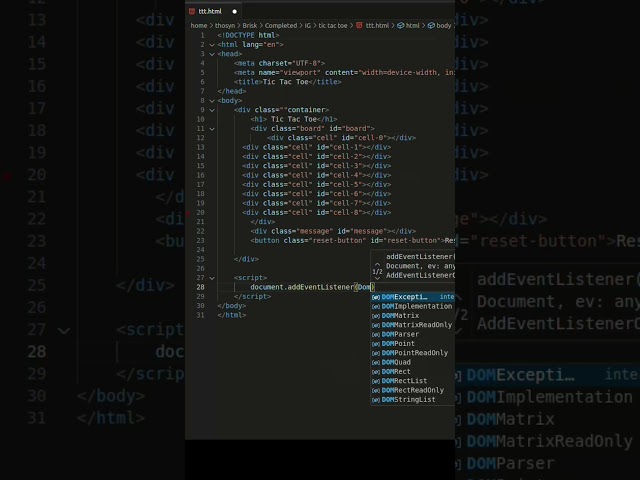This screenshot has height=480, width=640.
Task: Show previous signature in parameter hint
Action: coord(377,264)
